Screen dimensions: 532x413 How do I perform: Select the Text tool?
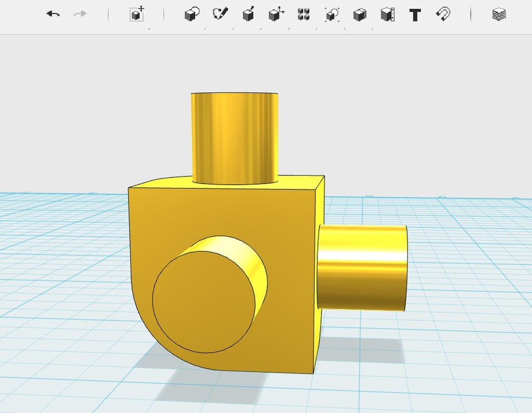(415, 15)
